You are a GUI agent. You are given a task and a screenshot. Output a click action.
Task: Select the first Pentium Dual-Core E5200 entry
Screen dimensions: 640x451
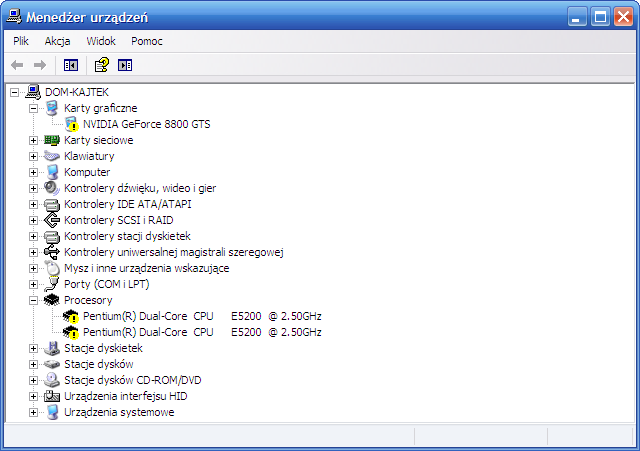(x=202, y=316)
